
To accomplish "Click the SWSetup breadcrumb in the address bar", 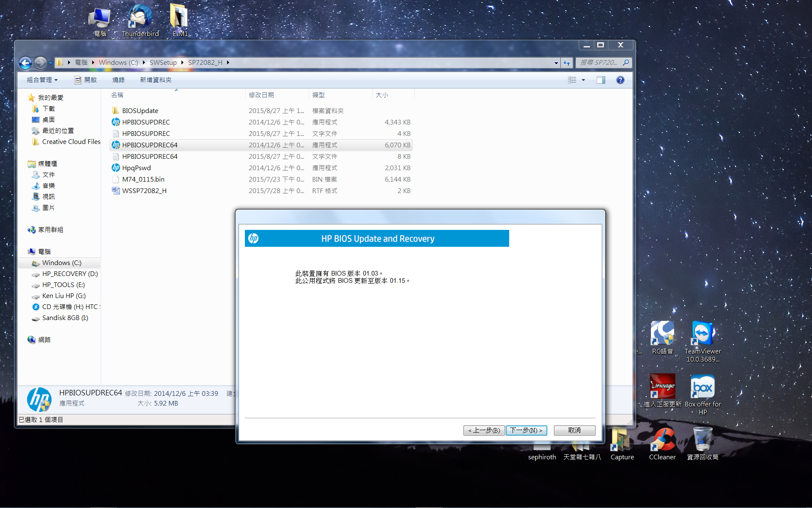I will point(163,63).
